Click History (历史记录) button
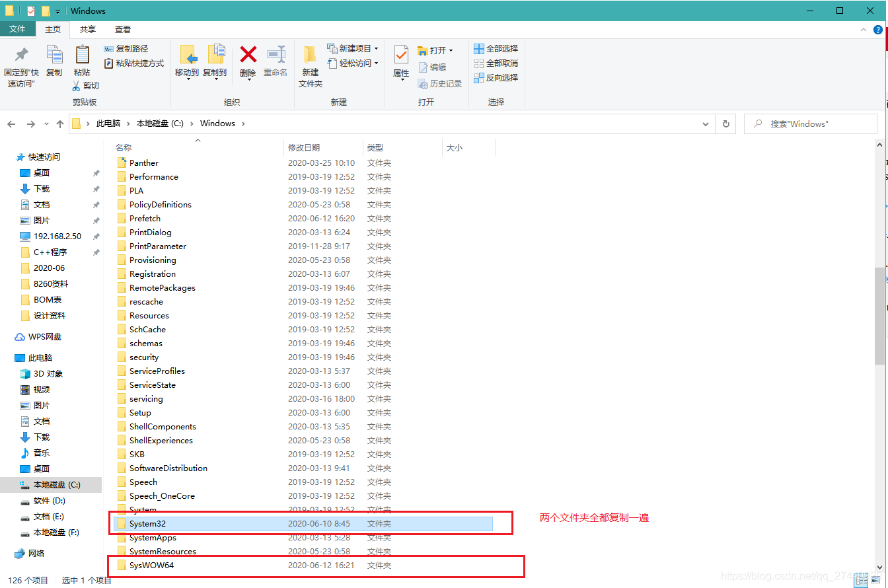This screenshot has width=888, height=588. tap(440, 84)
